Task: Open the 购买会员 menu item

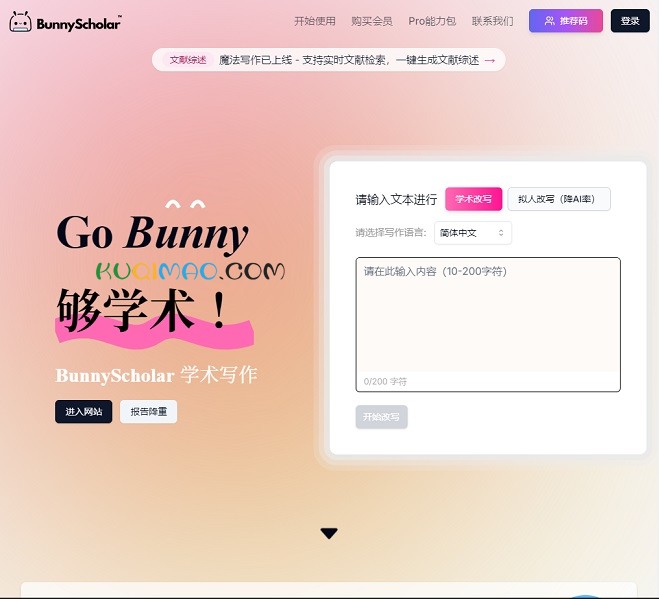Action: coord(372,21)
